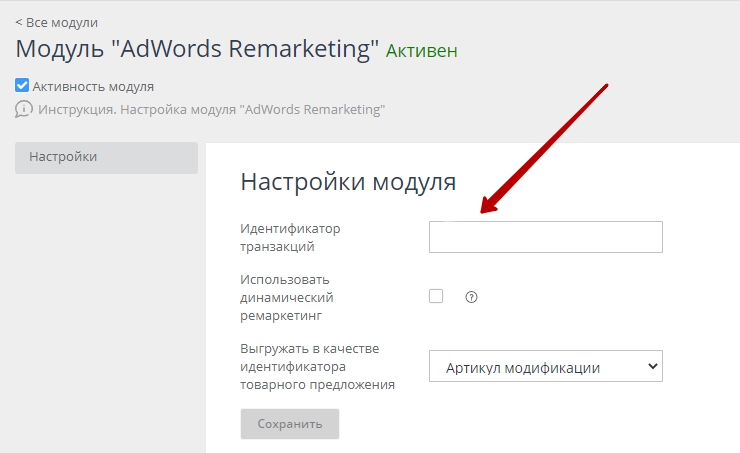Go back to 'Все модули' list
Viewport: 740px width, 453px height.
tap(61, 22)
